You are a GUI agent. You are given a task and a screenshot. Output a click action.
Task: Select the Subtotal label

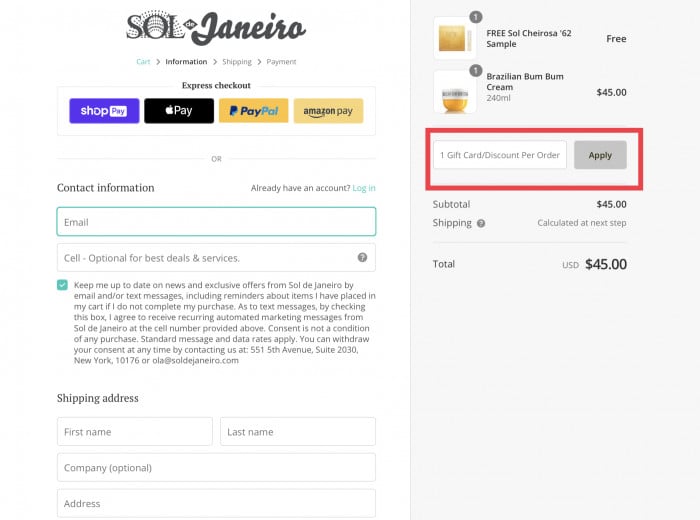tap(451, 204)
